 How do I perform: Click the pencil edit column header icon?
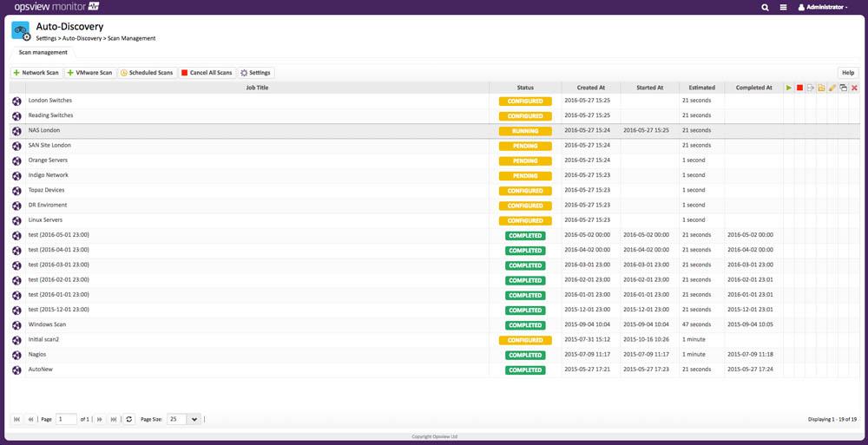coord(832,88)
